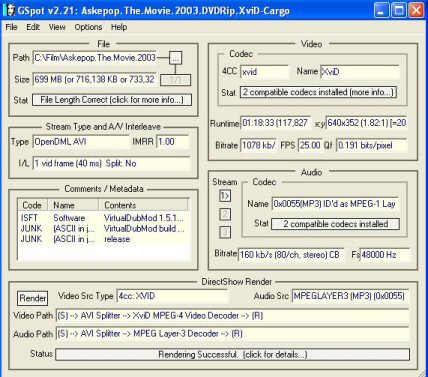Click the Type field 'OpenDML AVI'
This screenshot has height=377, width=428.
81,142
